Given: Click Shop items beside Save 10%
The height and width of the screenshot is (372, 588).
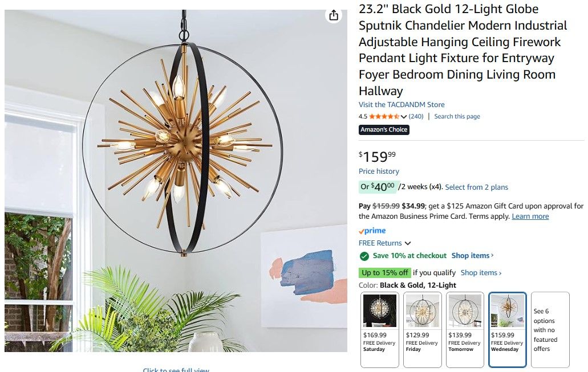Looking at the screenshot, I should point(472,255).
